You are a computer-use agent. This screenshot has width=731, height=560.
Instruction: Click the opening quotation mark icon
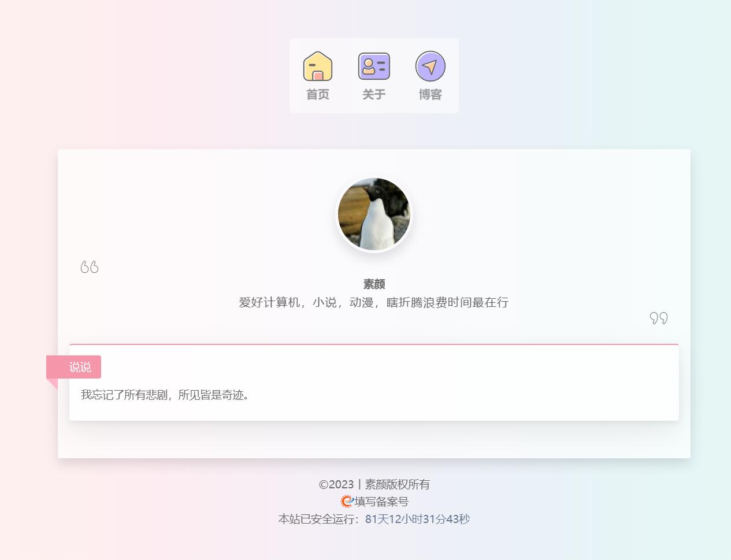tap(90, 267)
